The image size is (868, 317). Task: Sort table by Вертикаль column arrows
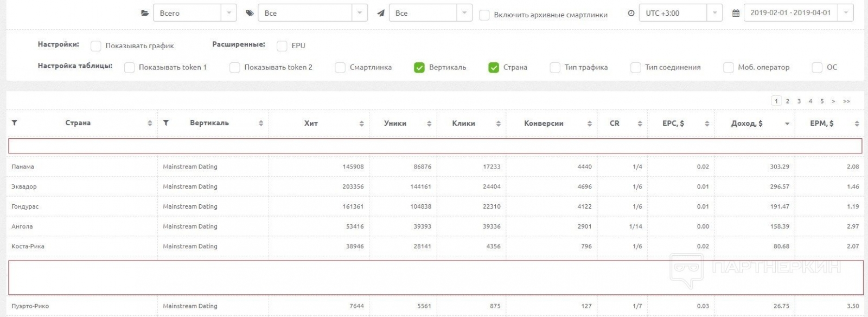pyautogui.click(x=261, y=124)
